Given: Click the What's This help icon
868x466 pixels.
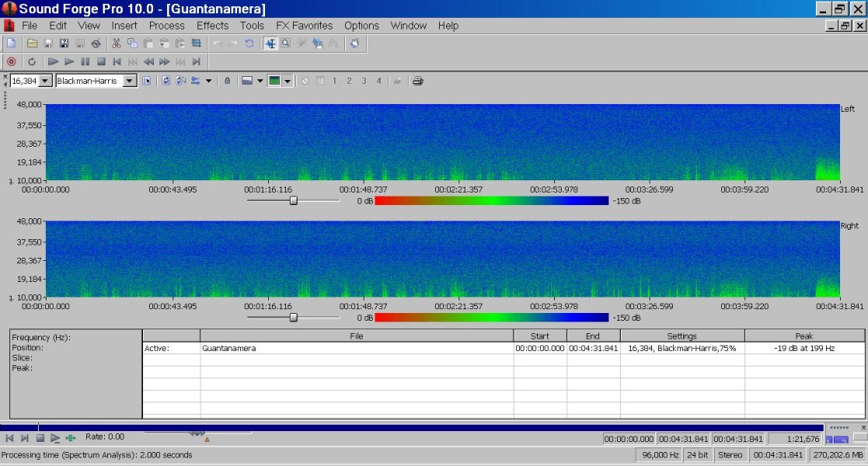Looking at the screenshot, I should pos(354,43).
